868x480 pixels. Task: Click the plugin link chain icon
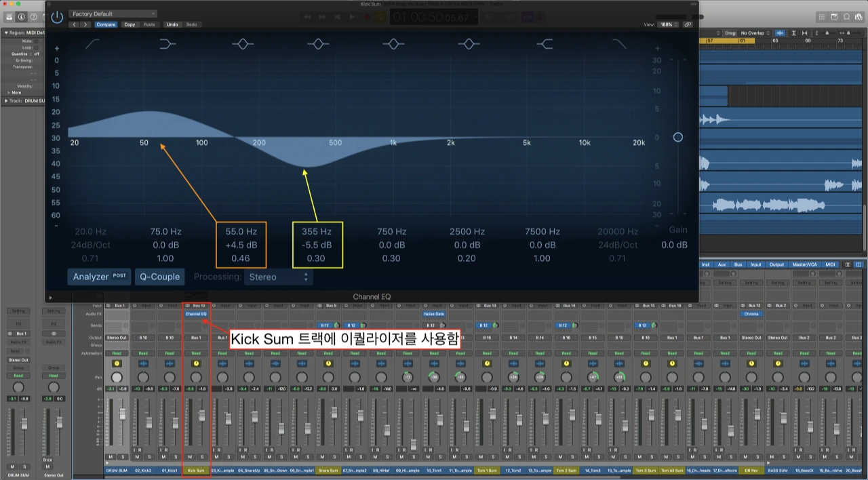click(688, 24)
